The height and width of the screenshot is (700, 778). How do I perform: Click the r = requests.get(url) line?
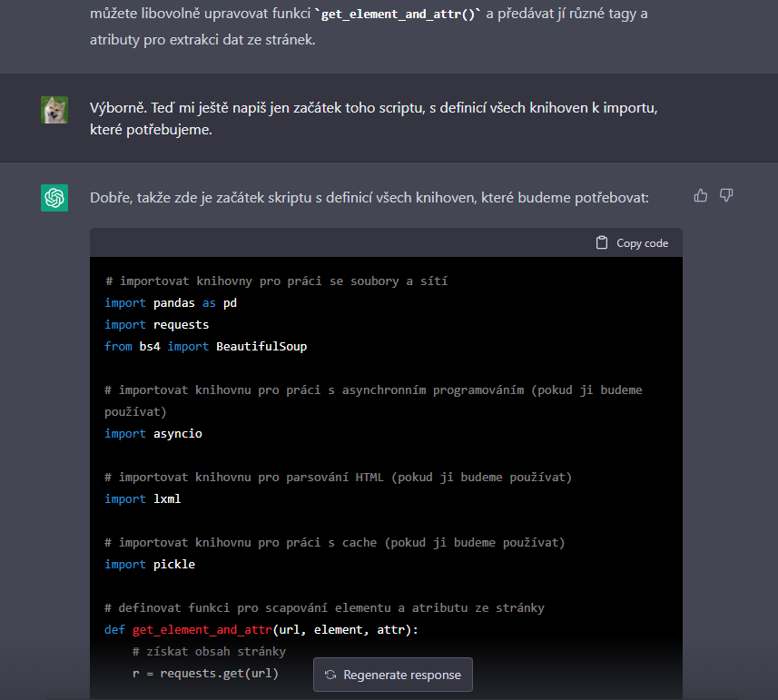tap(205, 673)
